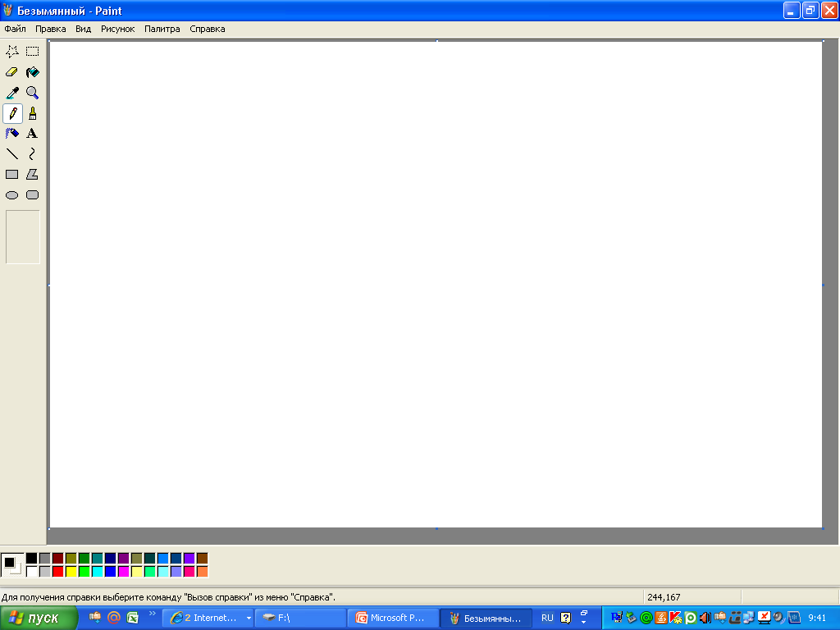The width and height of the screenshot is (840, 630).
Task: Pick the Fill With Color bucket tool
Action: (x=33, y=72)
